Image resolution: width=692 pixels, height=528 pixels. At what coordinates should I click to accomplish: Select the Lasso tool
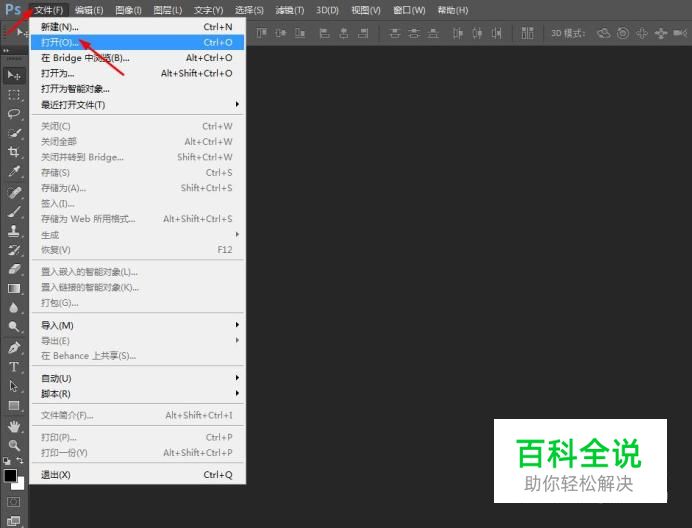click(x=14, y=113)
